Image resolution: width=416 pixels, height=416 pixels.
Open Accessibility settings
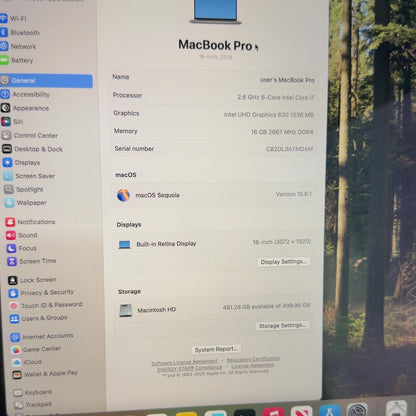coord(25,95)
